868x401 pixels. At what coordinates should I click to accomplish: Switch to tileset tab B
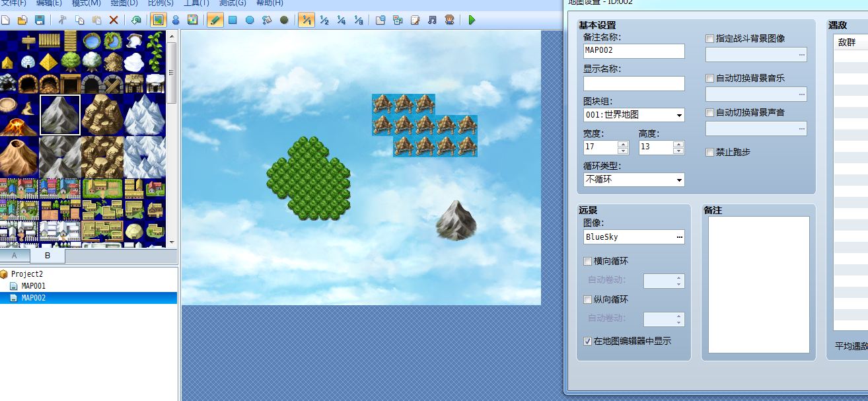[x=48, y=256]
